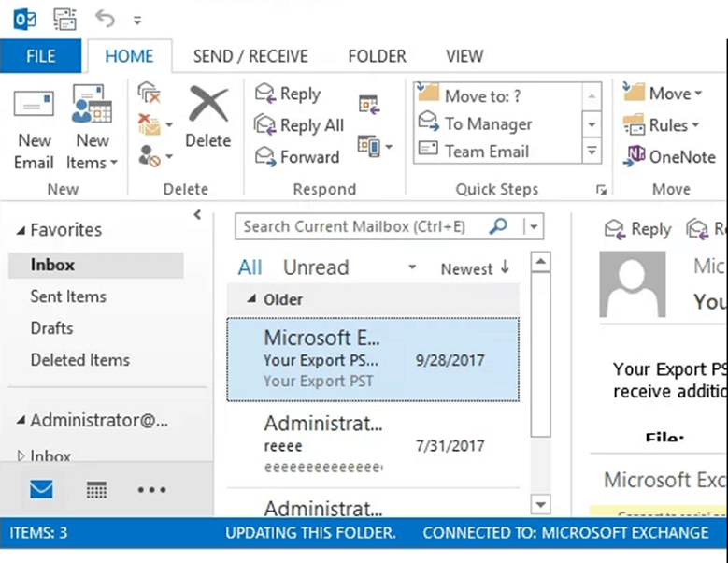Open the FOLDER ribbon tab

coord(377,56)
